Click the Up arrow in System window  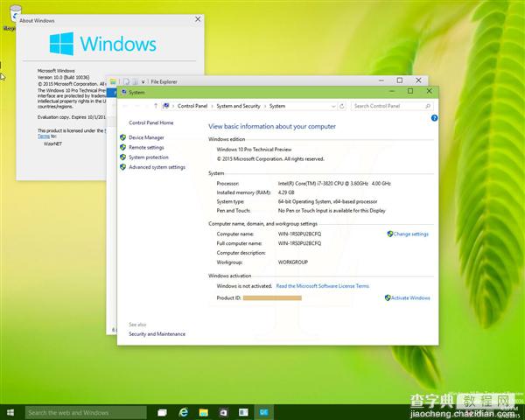point(156,106)
